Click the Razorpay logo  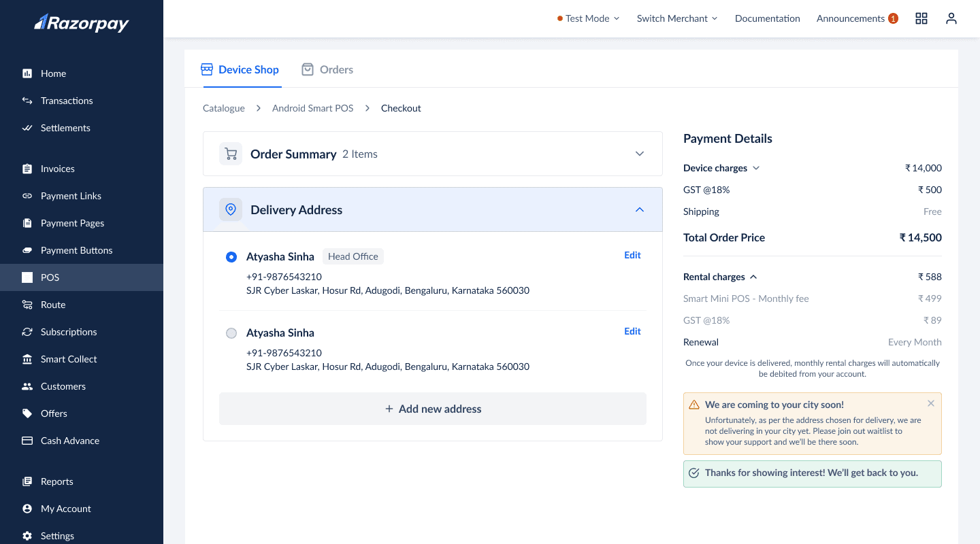coord(82,23)
